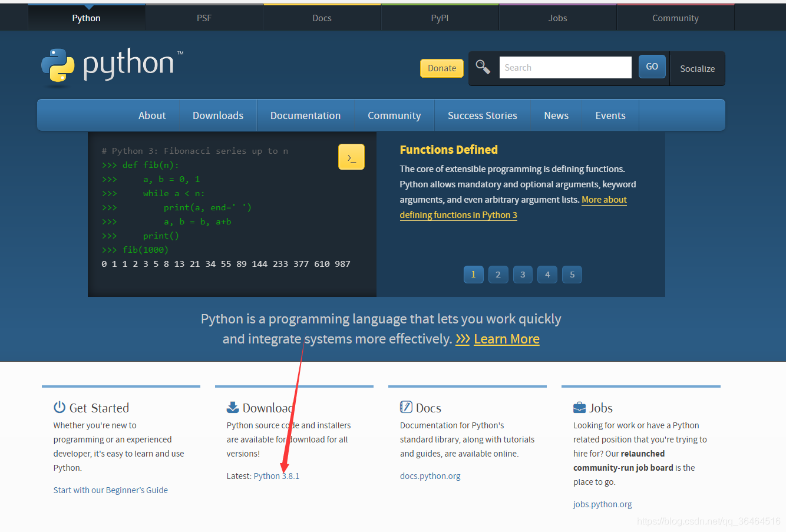Screen dimensions: 786x532
Task: Click the Functions Defined heading
Action: point(449,150)
